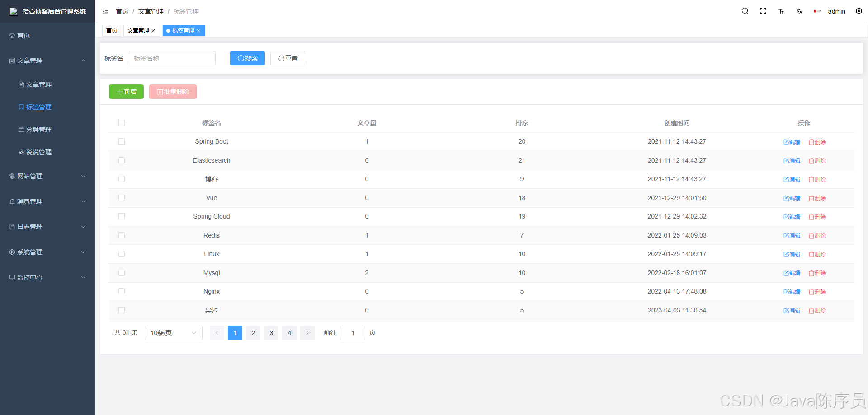The height and width of the screenshot is (415, 868).
Task: Go to page 4
Action: click(289, 333)
